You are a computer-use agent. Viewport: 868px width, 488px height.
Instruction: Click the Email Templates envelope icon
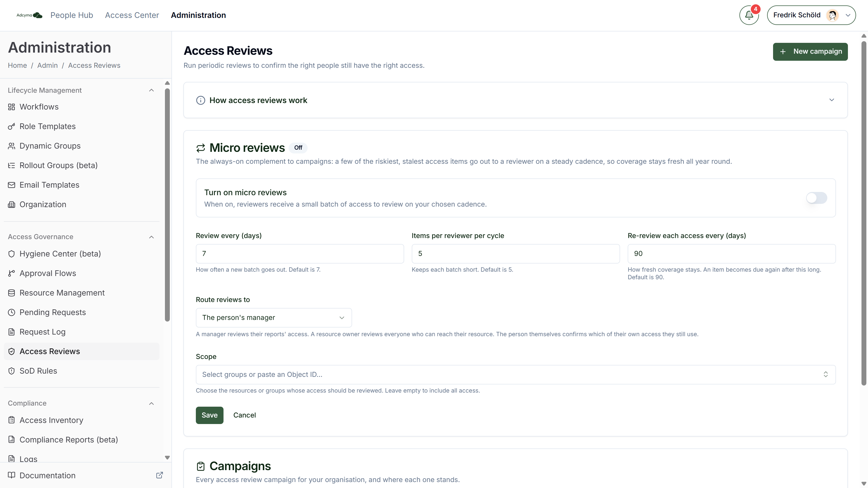point(11,185)
